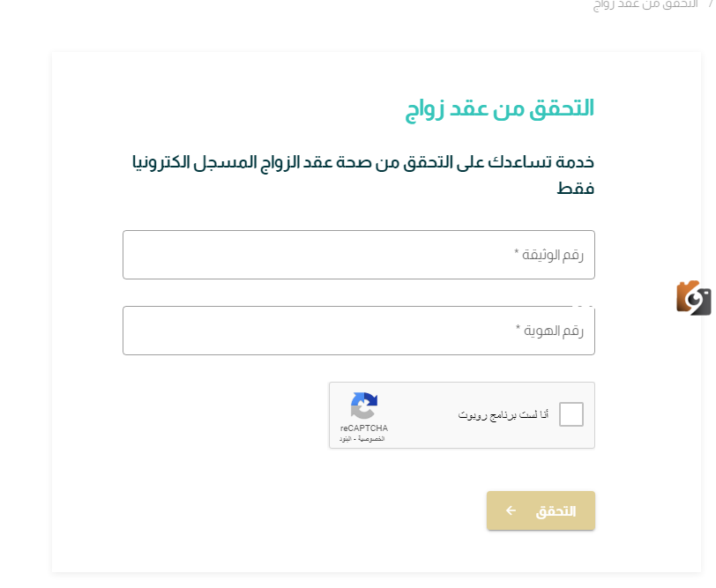Click the أنا لست برنامج روبوت label text
The width and height of the screenshot is (716, 588).
pyautogui.click(x=503, y=414)
